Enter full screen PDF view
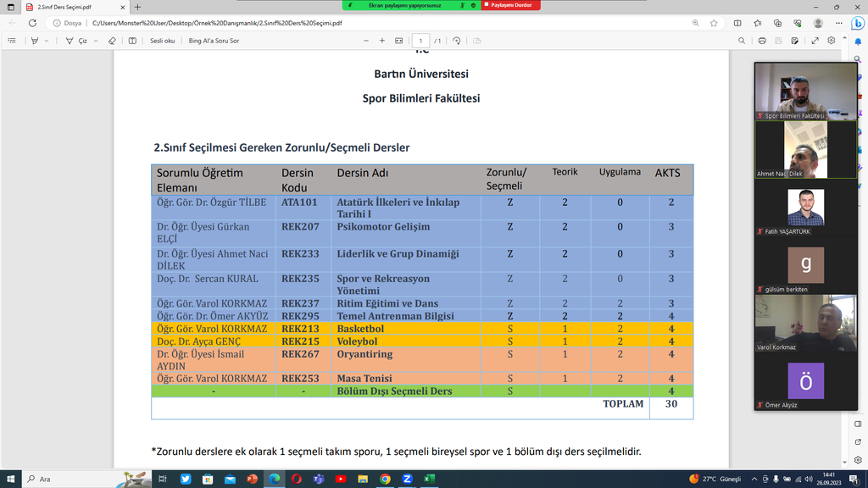 (x=815, y=41)
